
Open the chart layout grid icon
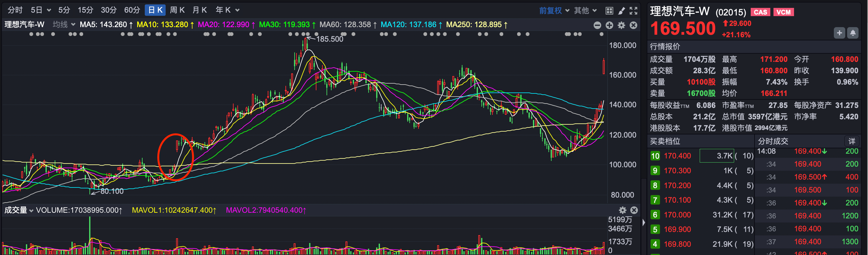609,11
